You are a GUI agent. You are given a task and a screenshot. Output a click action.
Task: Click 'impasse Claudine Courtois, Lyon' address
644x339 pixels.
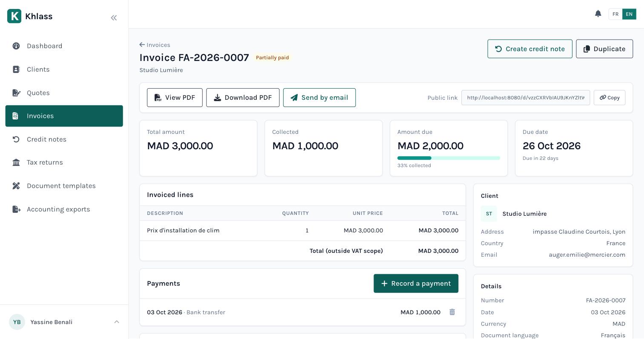pyautogui.click(x=579, y=232)
